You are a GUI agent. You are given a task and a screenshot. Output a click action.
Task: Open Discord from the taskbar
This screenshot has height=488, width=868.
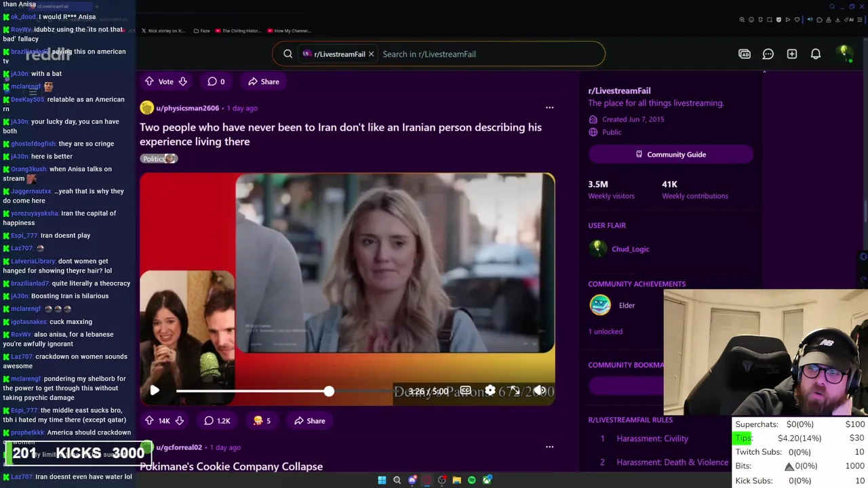412,480
